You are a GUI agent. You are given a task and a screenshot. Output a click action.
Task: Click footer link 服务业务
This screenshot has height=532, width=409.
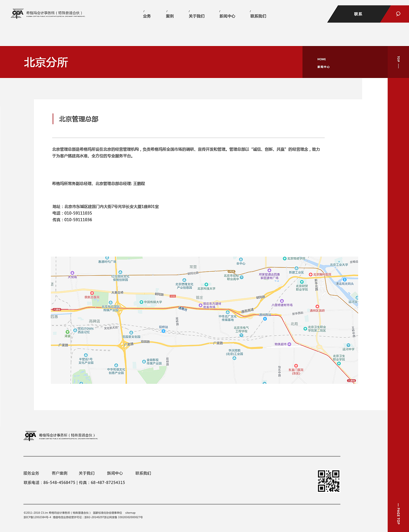[31, 473]
